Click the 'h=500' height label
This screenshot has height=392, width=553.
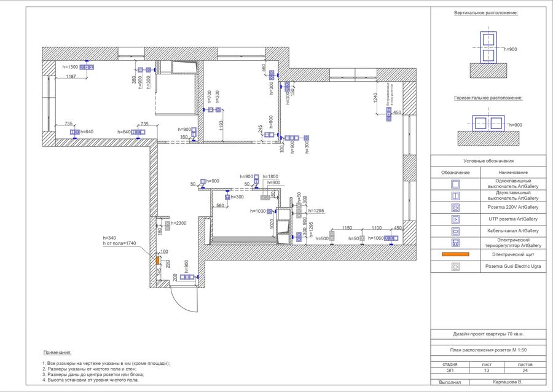pyautogui.click(x=322, y=238)
